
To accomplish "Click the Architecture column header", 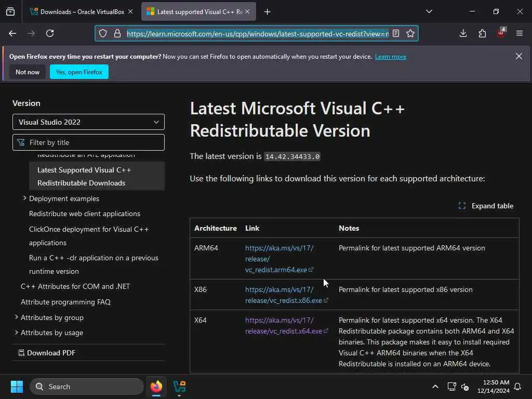I will pos(216,228).
